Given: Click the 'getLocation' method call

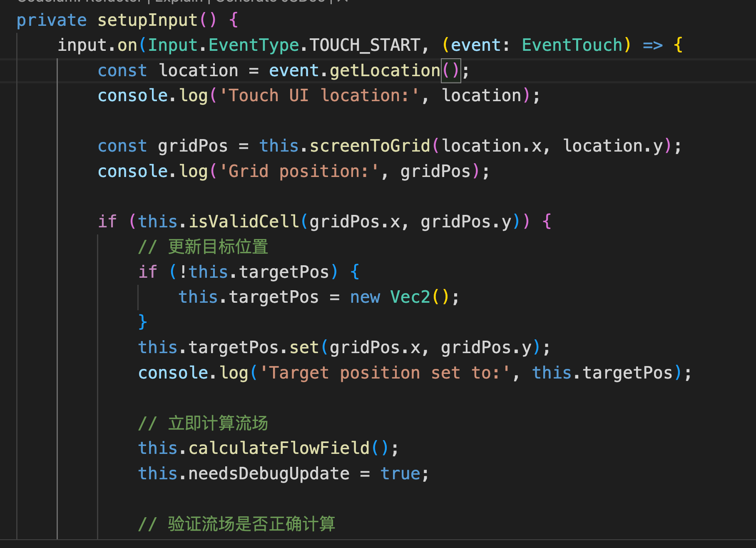Looking at the screenshot, I should point(385,70).
